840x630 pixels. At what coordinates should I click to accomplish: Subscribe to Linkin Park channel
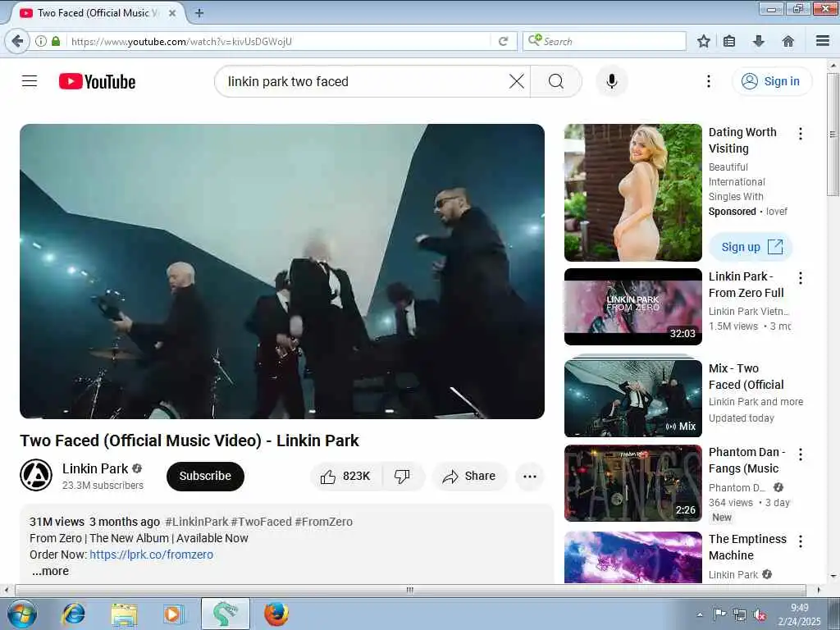(205, 477)
